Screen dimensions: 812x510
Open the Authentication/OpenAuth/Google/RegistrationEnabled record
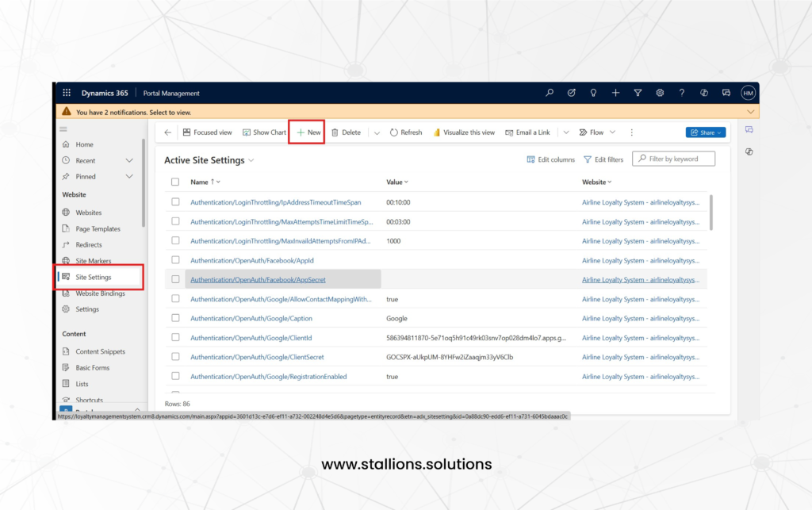(268, 377)
